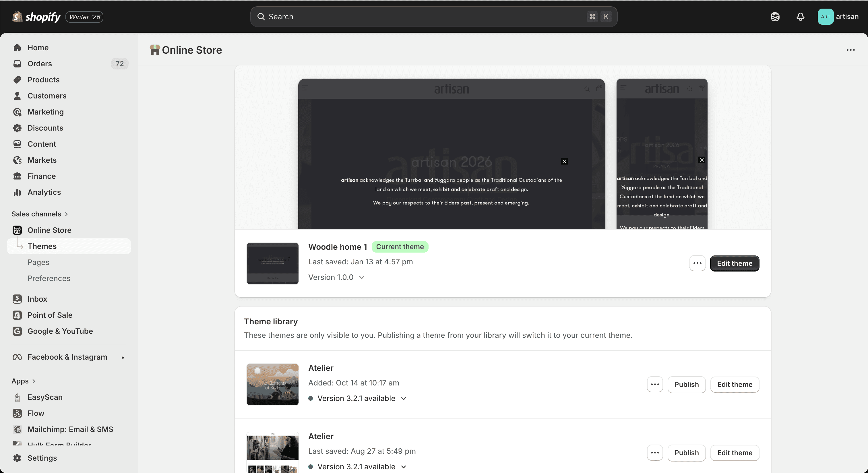
Task: Open the Sidekick assistant icon in top bar
Action: tap(775, 17)
